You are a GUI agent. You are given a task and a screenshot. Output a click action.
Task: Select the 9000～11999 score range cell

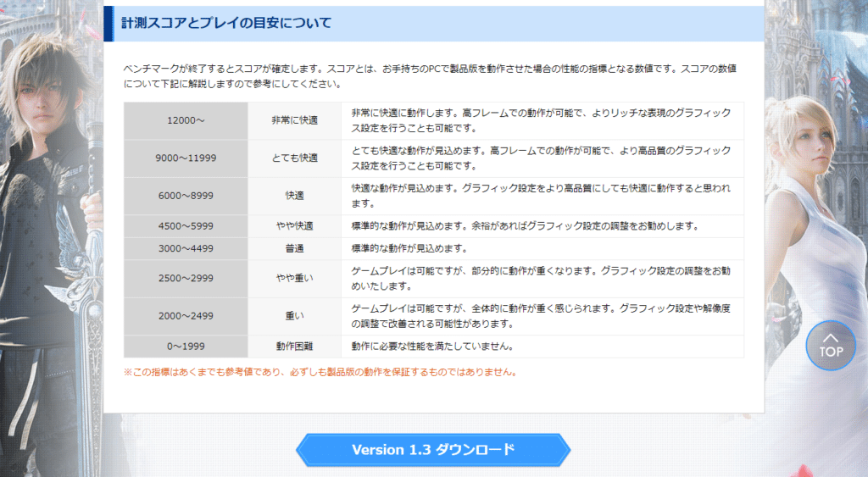click(186, 158)
